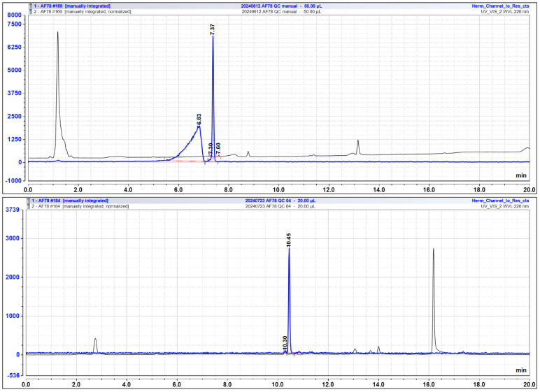This screenshot has width=540, height=392.
Task: Click the vial icon beside '1 - AF78 #184'
Action: pyautogui.click(x=29, y=201)
